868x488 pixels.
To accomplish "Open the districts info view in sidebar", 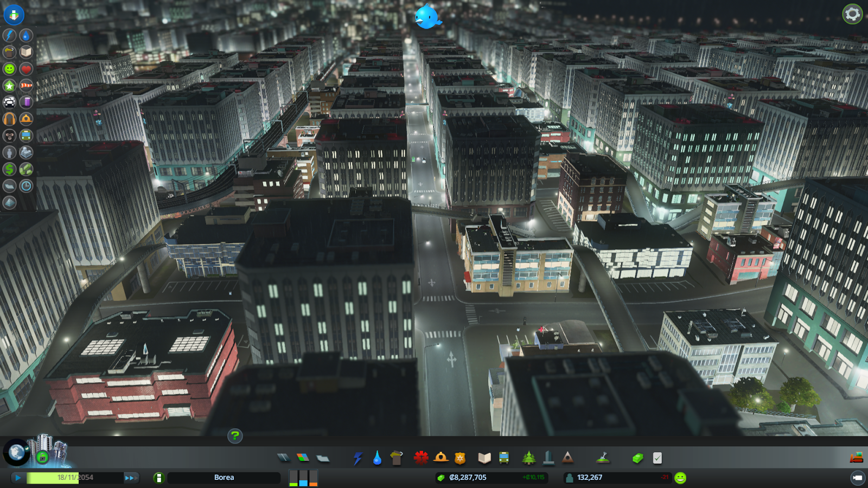I will pos(9,186).
